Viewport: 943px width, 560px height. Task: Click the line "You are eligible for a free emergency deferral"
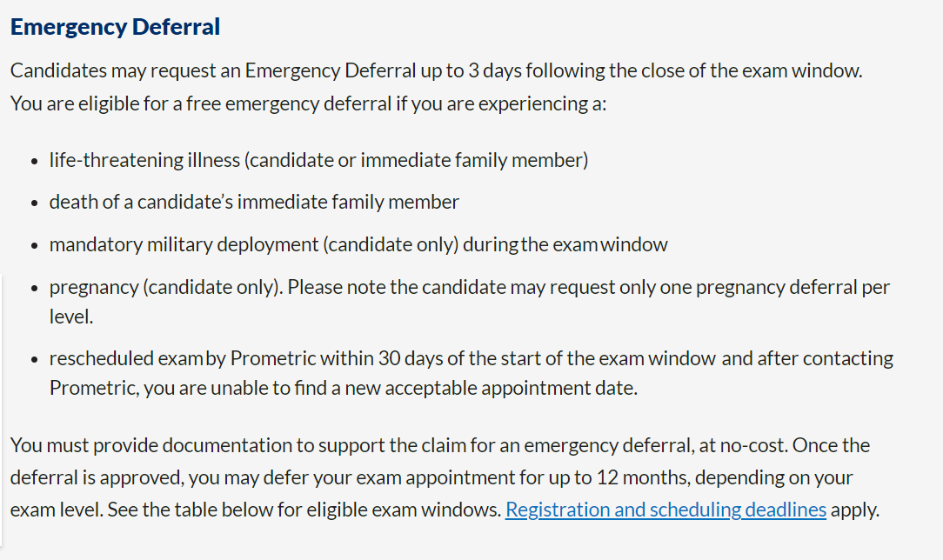coord(308,103)
